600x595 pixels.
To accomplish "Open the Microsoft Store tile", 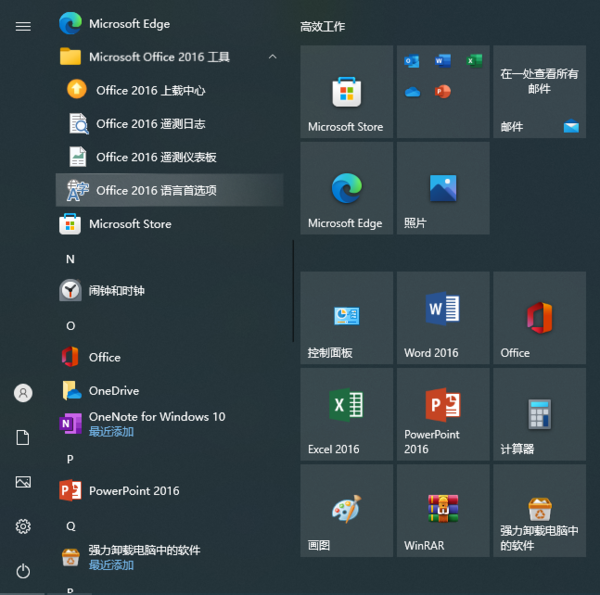I will click(x=347, y=91).
